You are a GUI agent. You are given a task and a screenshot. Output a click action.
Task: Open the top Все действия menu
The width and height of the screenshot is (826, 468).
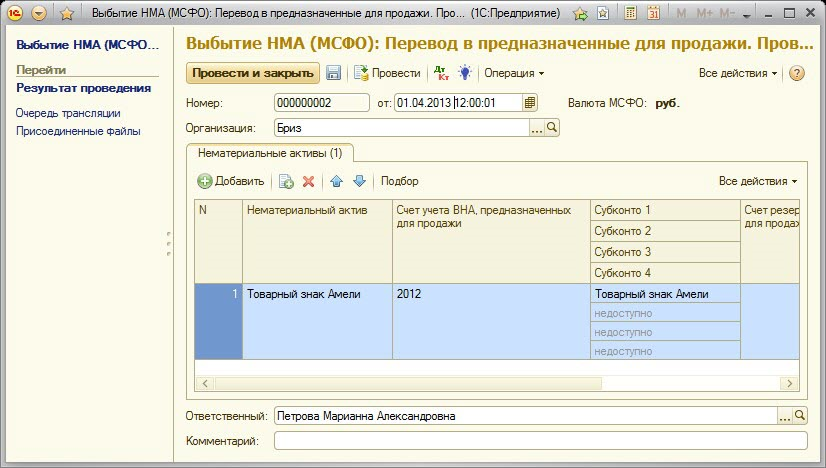[738, 74]
